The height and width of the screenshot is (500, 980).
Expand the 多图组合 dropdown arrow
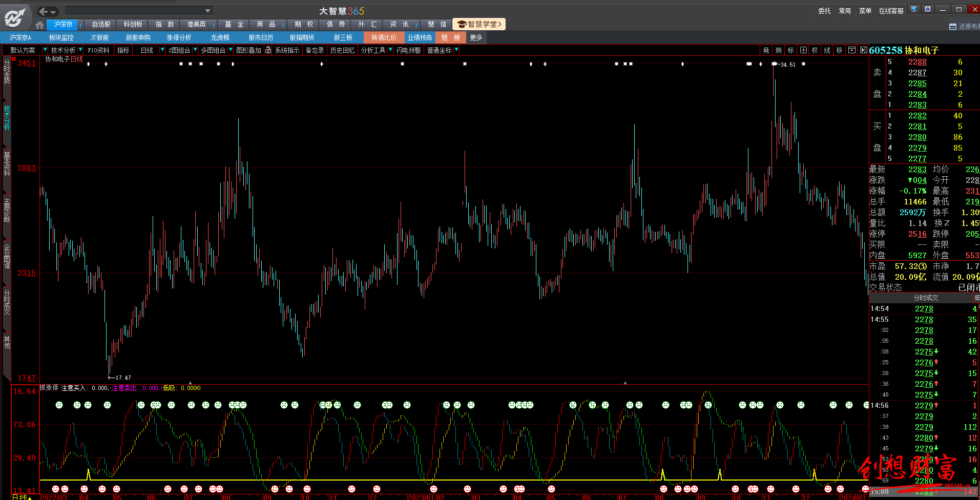(231, 50)
